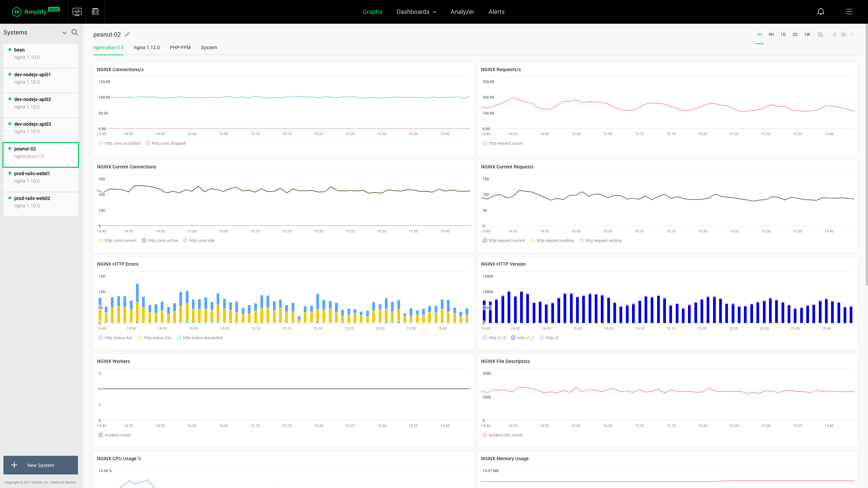Toggle http.conn.dropped legend series
Screen dimensions: 868x488
coord(169,143)
